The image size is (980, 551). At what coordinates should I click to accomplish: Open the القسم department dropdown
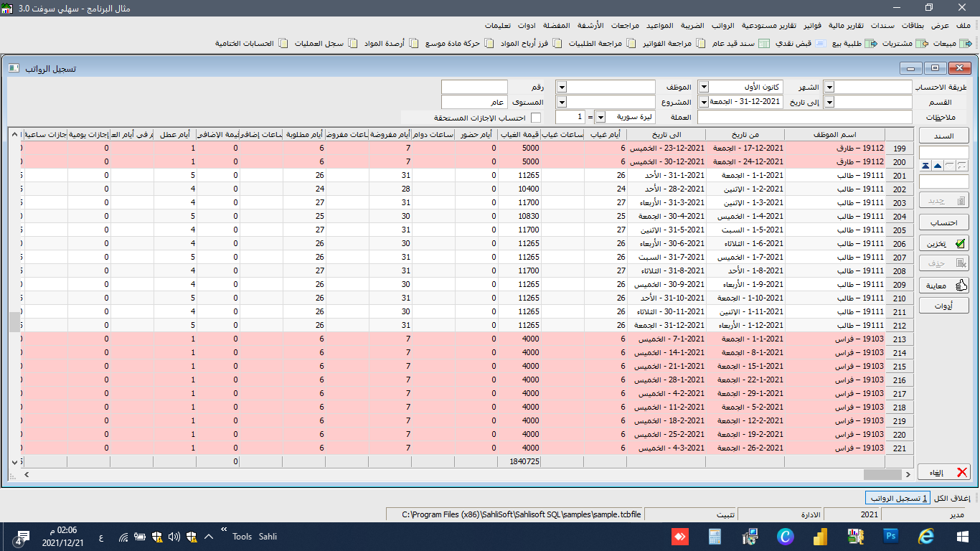tap(829, 103)
